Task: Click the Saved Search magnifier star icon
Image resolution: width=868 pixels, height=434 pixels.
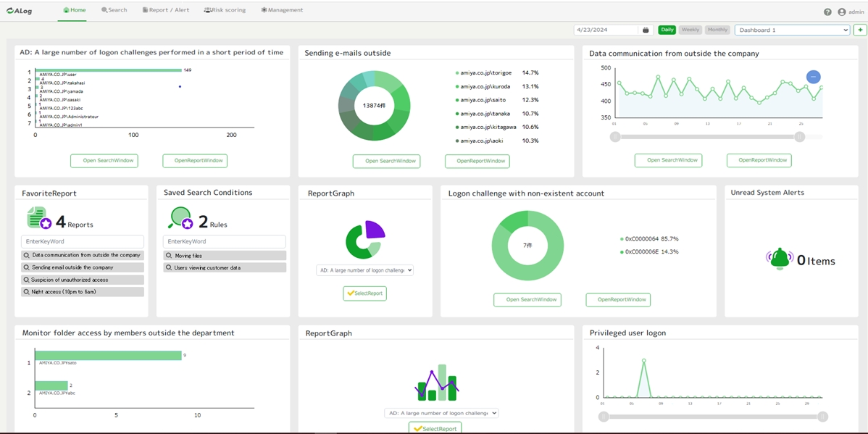Action: tap(180, 218)
